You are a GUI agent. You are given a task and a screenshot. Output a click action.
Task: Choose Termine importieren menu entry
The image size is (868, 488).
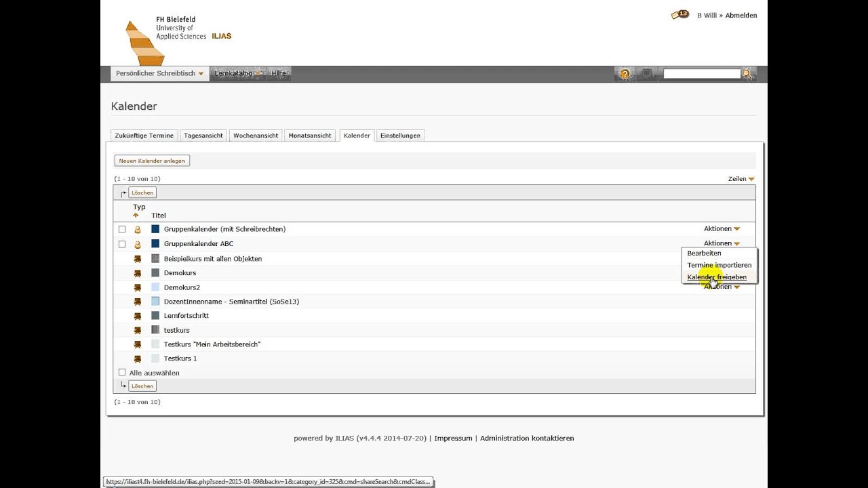pos(719,265)
